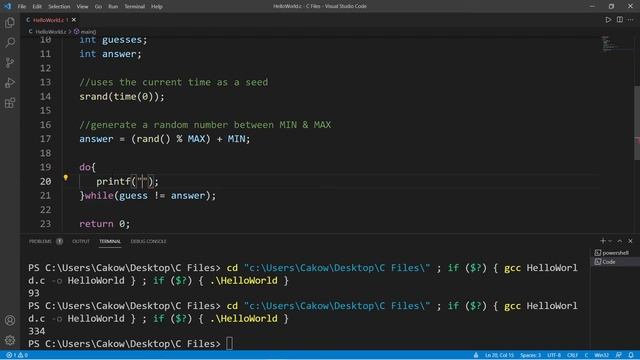This screenshot has width=640, height=360.
Task: Open the Manage gear icon
Action: 10,340
